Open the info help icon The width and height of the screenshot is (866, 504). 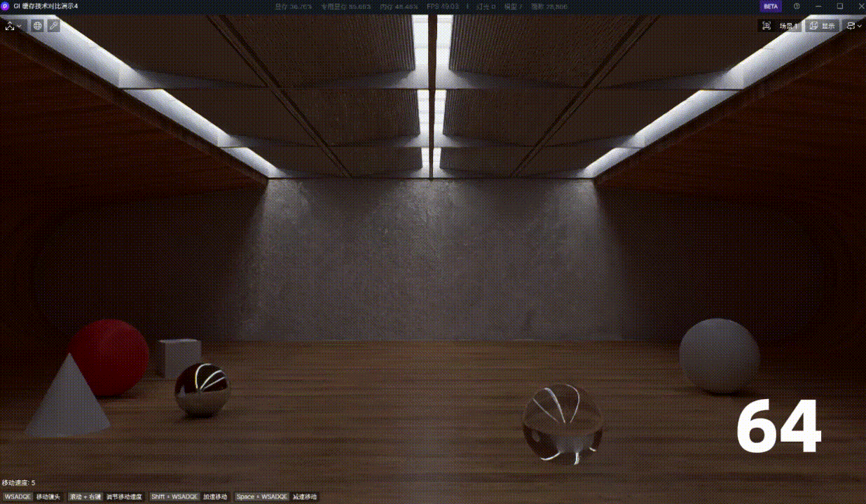[797, 6]
